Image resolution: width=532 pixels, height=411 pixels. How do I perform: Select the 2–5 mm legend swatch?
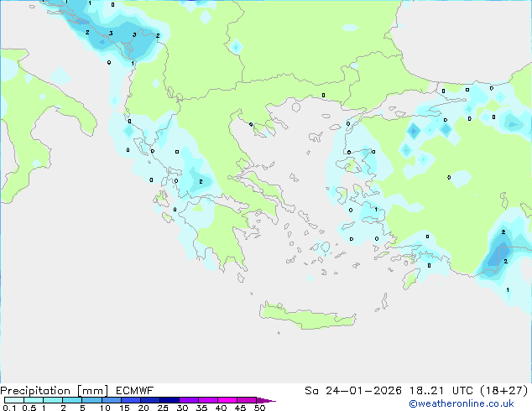[72, 400]
